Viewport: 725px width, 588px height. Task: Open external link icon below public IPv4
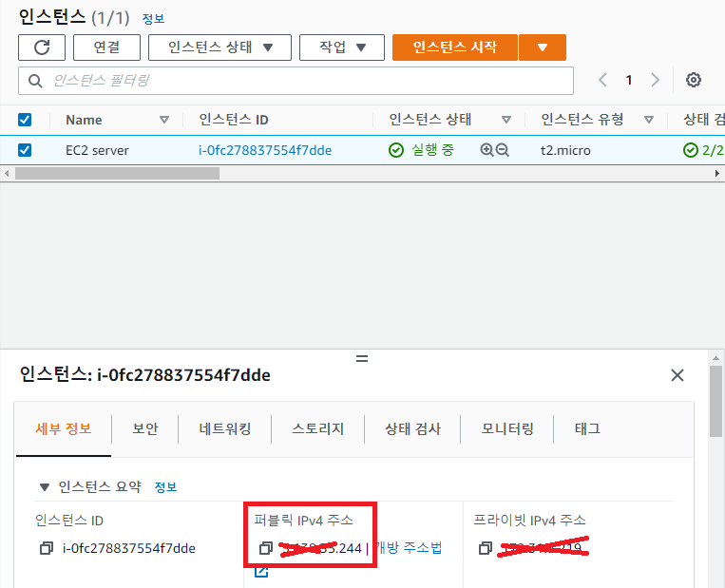pyautogui.click(x=261, y=572)
